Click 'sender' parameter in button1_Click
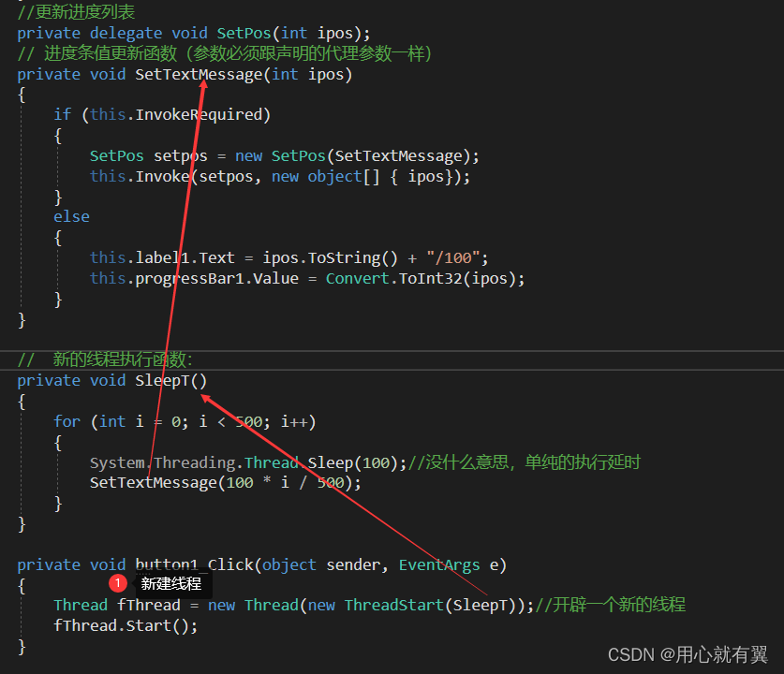Screen dimensions: 784x674 click(x=353, y=565)
